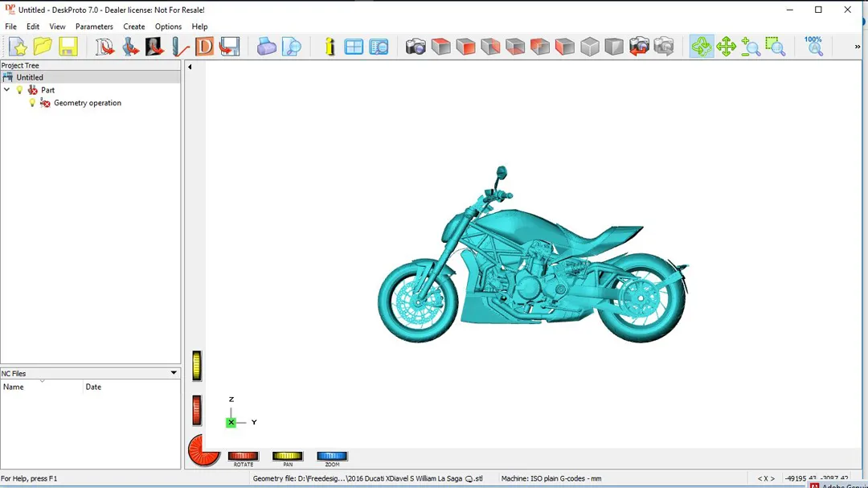Viewport: 868px width, 488px height.
Task: Click the Print icon
Action: point(266,47)
